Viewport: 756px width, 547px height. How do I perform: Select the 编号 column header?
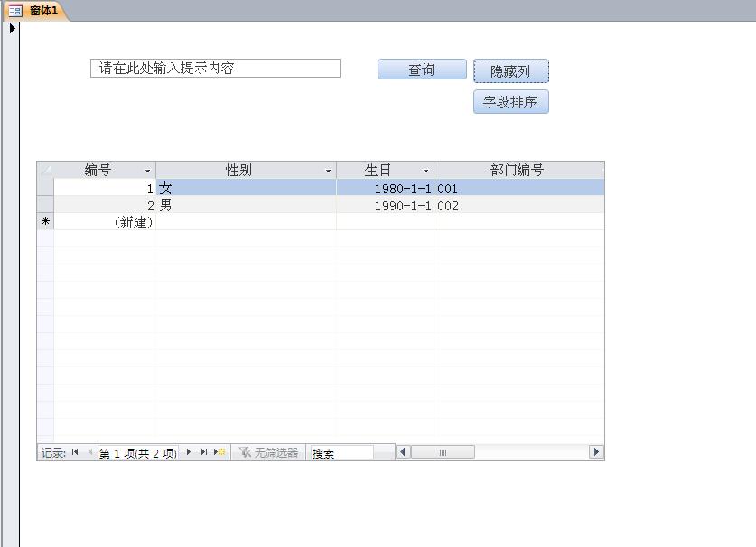click(104, 170)
